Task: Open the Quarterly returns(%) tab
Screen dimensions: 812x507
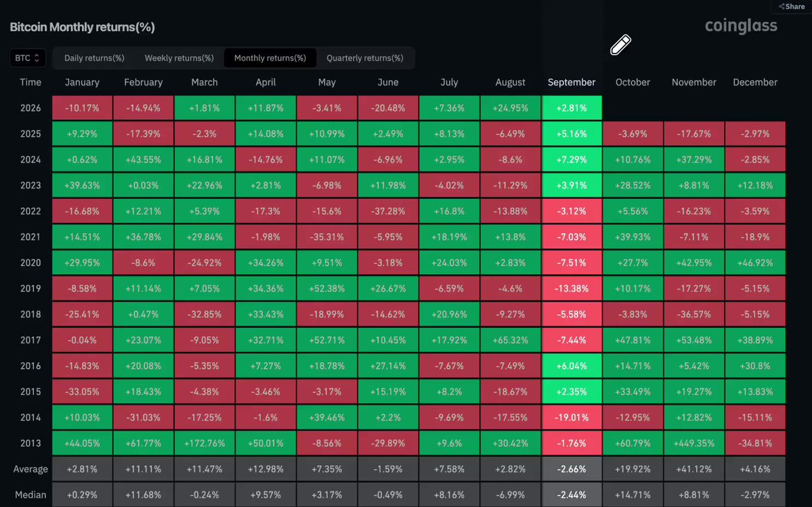Action: pyautogui.click(x=364, y=58)
